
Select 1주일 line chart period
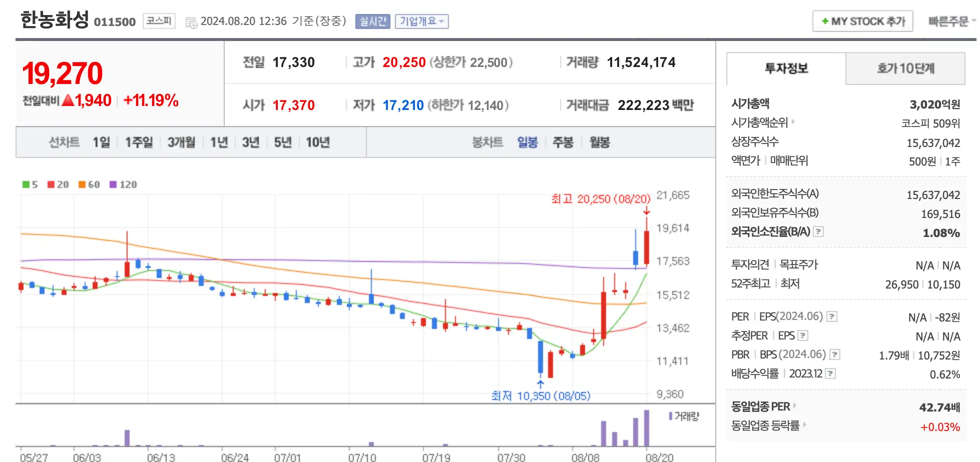pos(139,142)
